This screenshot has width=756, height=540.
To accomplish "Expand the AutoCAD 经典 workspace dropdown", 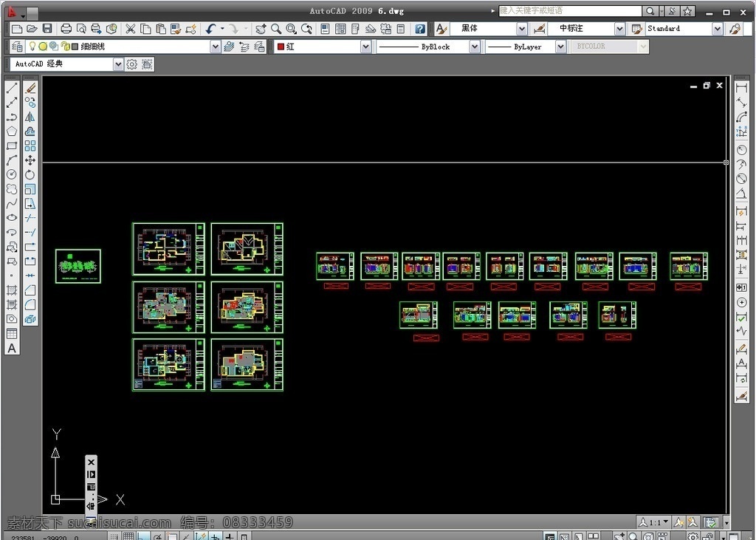I will click(118, 64).
